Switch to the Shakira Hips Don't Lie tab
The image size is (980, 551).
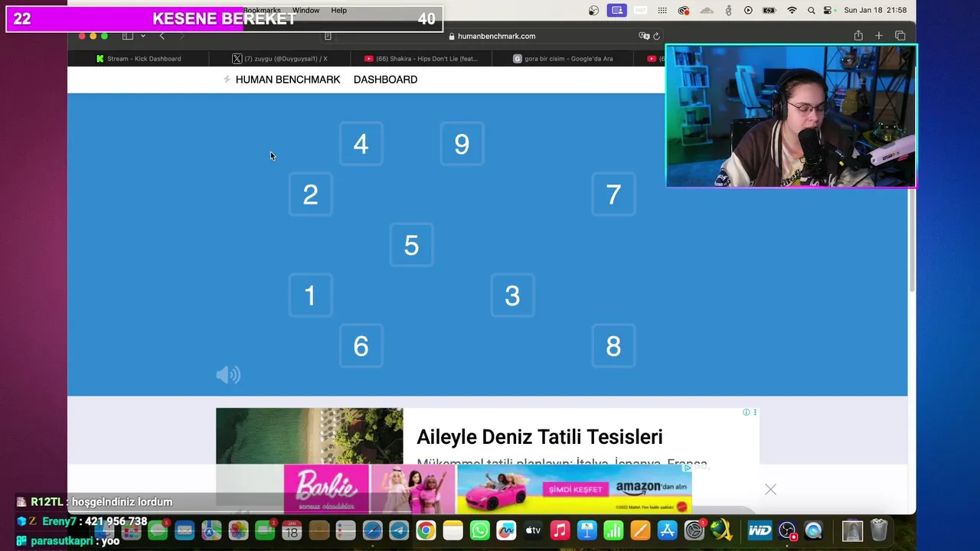point(420,59)
